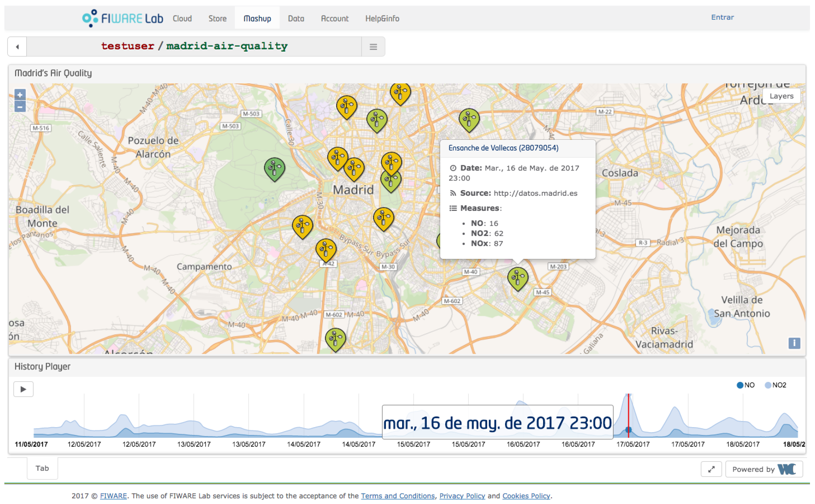Click the back arrow button
Image resolution: width=815 pixels, height=504 pixels.
pos(17,47)
